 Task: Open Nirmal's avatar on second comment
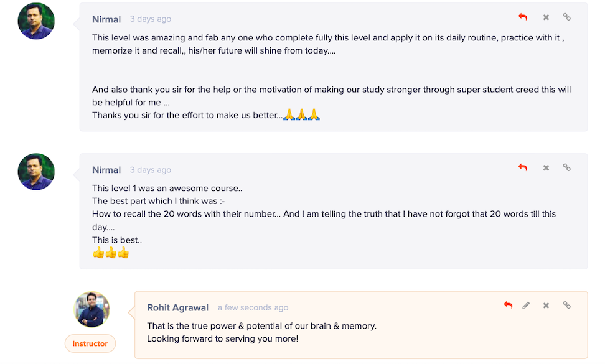[36, 172]
